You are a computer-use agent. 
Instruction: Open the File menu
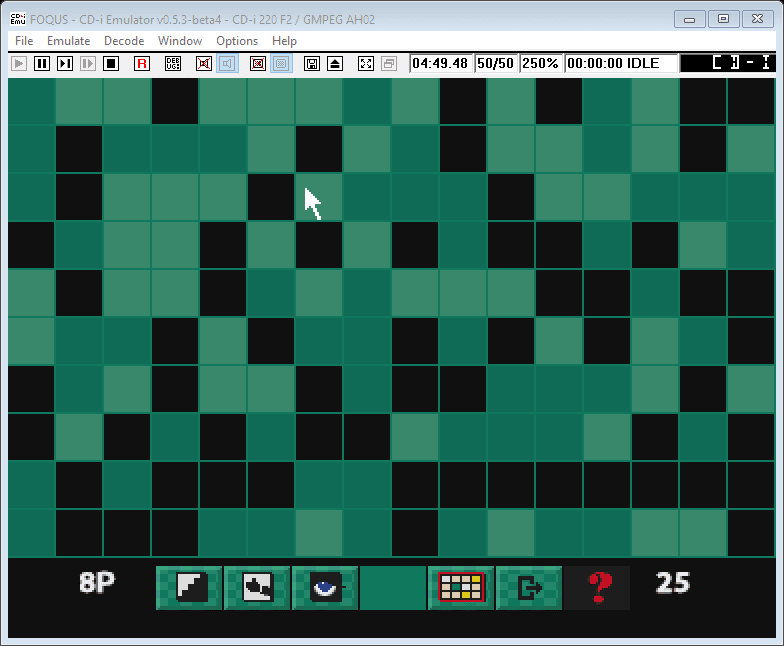click(x=24, y=41)
